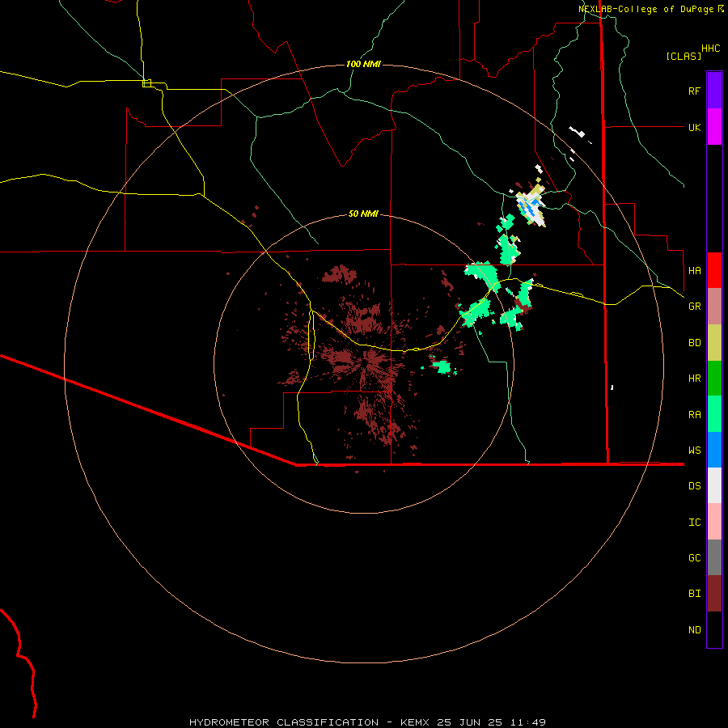Click the HR legend label

(694, 379)
